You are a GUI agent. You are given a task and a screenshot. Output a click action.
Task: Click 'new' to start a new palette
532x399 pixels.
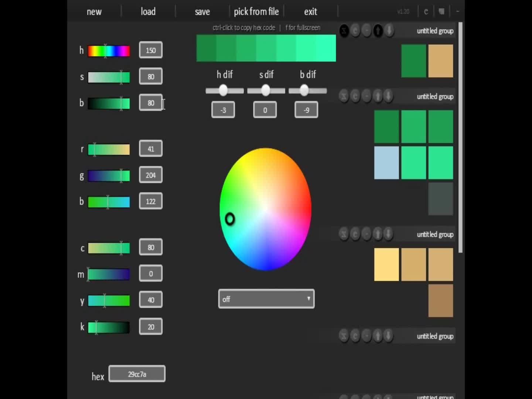pos(94,12)
